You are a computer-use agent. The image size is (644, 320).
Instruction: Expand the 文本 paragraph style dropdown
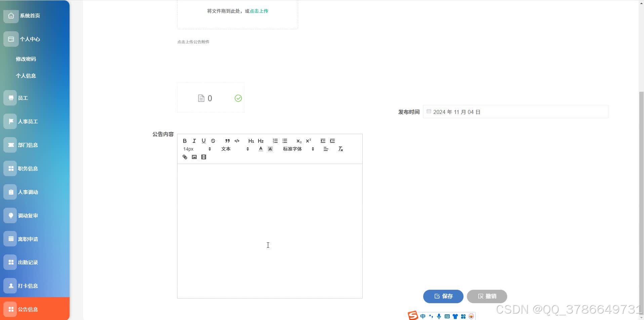(x=226, y=149)
